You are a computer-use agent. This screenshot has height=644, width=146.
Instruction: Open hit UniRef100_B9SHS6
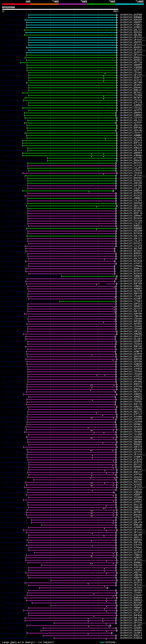[x=131, y=540]
